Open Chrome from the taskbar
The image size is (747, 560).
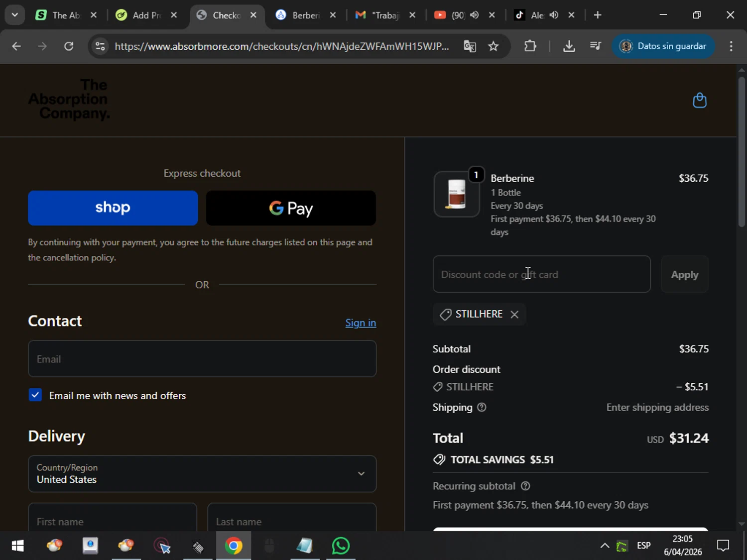coord(233,546)
